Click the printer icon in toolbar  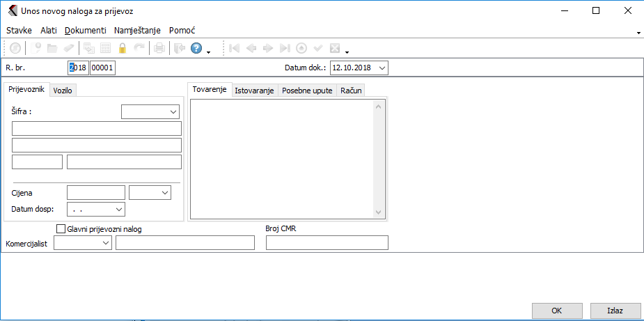point(159,48)
